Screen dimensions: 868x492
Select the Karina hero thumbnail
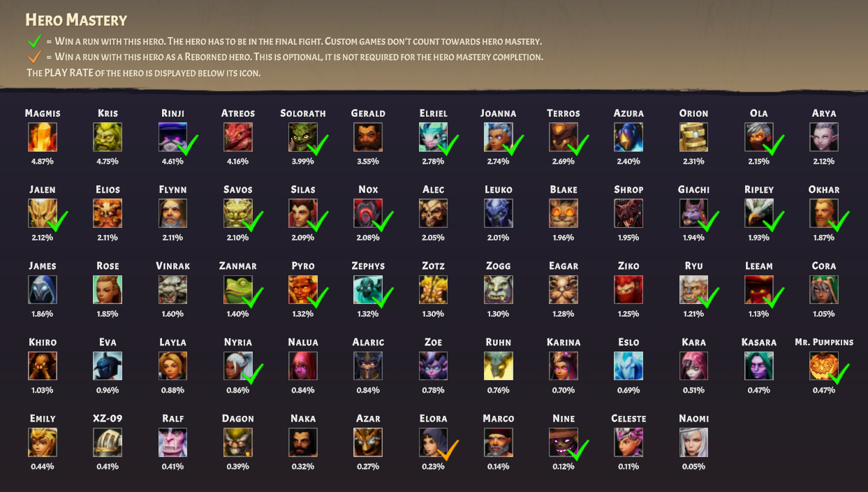pyautogui.click(x=564, y=366)
